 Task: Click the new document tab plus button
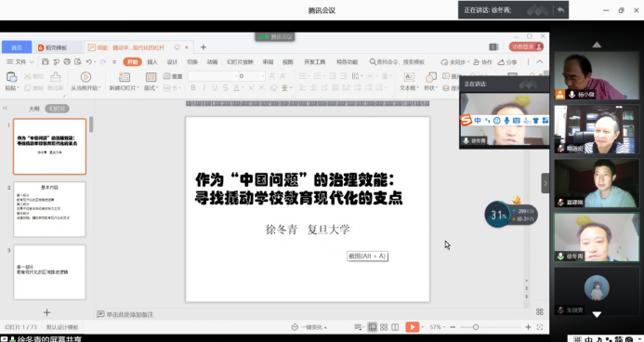(203, 47)
